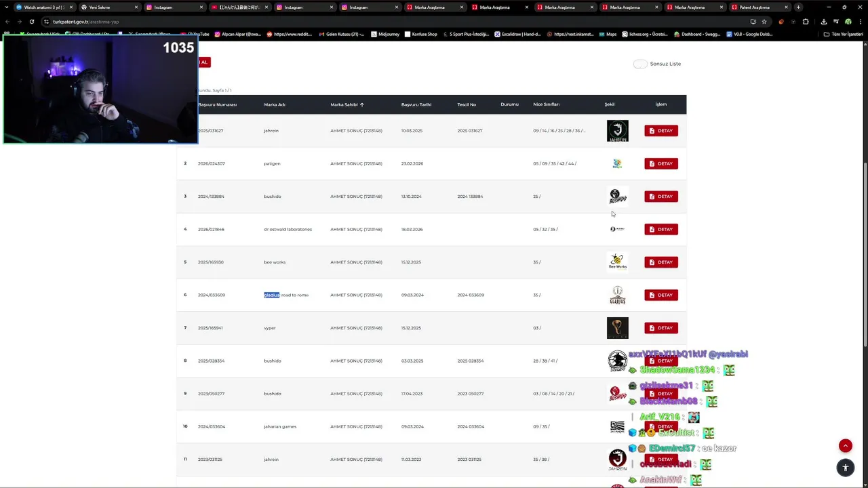Screen dimensions: 868x488
Task: View the Bee Works logo thumbnail
Action: coord(617,262)
